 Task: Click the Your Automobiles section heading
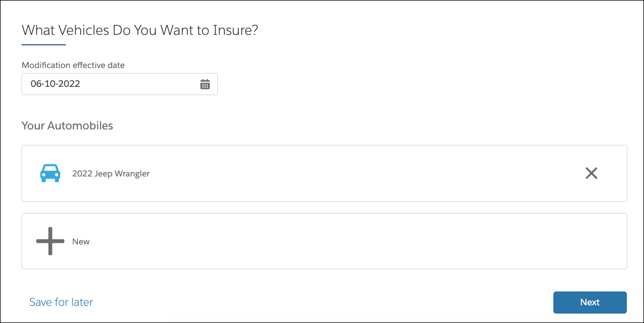tap(67, 126)
